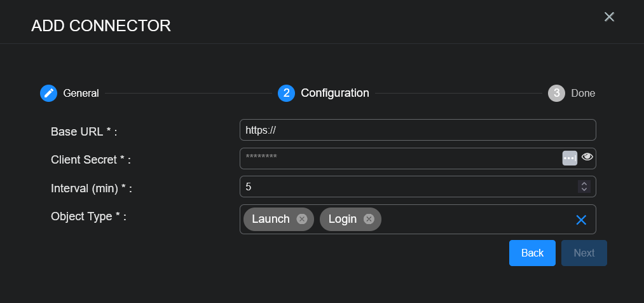The image size is (644, 303).
Task: Show the Client Secret with the eye icon
Action: pos(587,157)
